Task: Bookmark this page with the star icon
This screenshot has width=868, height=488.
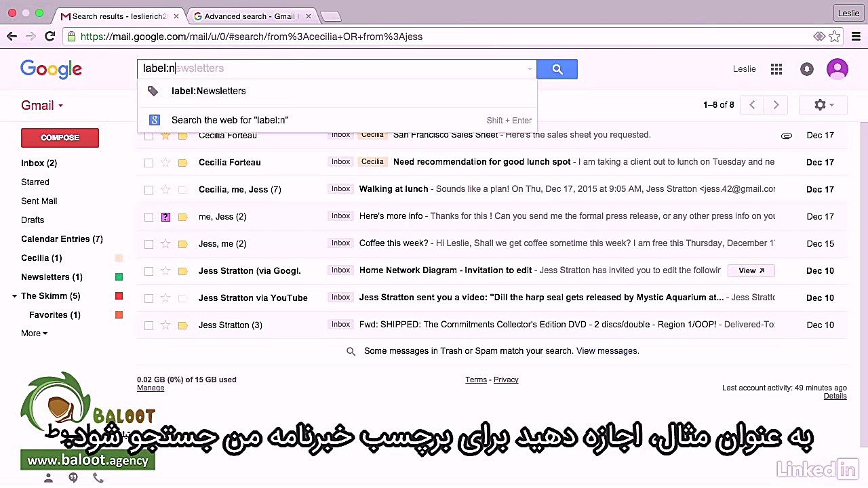Action: (x=835, y=37)
